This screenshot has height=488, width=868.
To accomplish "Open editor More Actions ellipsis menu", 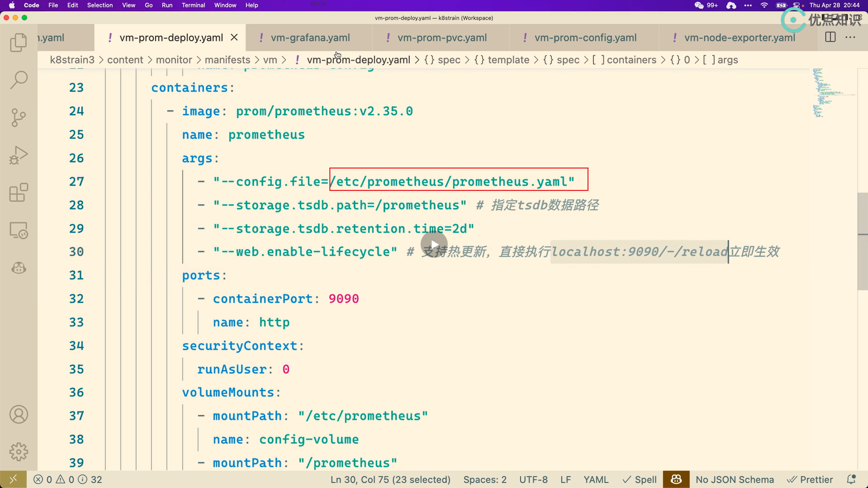I will point(850,37).
